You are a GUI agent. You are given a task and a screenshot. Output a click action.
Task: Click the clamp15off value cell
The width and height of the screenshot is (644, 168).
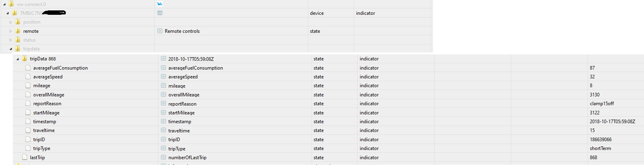[601, 104]
